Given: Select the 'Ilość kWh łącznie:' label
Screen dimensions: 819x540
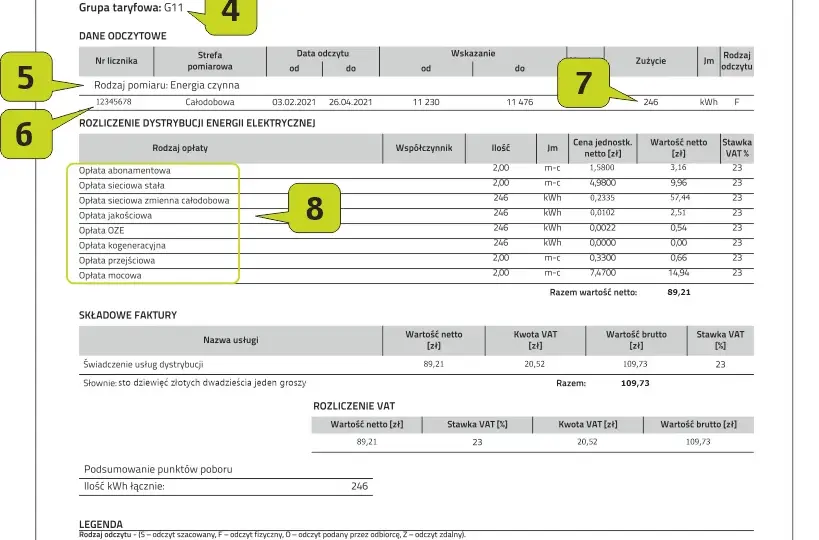Looking at the screenshot, I should click(x=124, y=487).
